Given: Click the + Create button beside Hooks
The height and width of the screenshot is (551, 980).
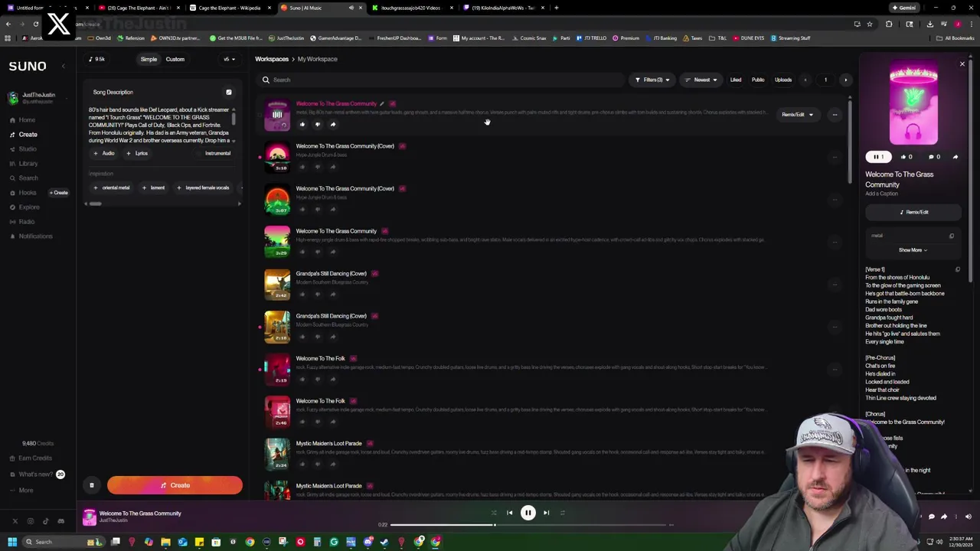Looking at the screenshot, I should pyautogui.click(x=60, y=193).
